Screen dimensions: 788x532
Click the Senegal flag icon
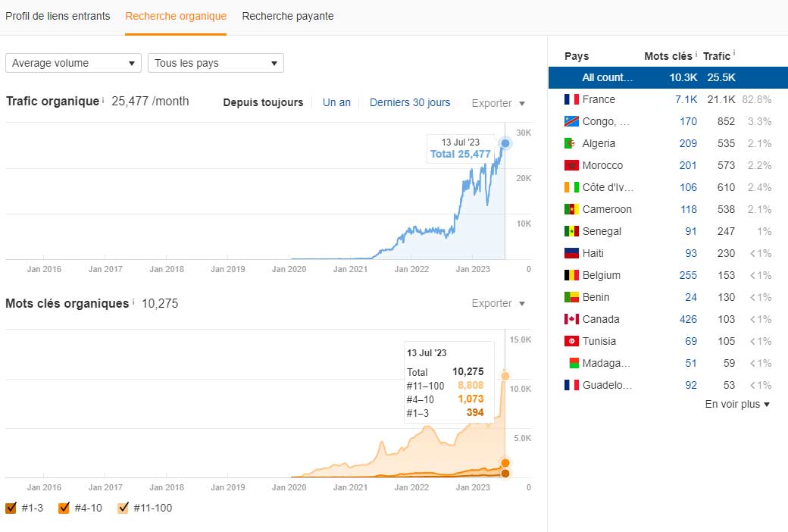point(571,231)
